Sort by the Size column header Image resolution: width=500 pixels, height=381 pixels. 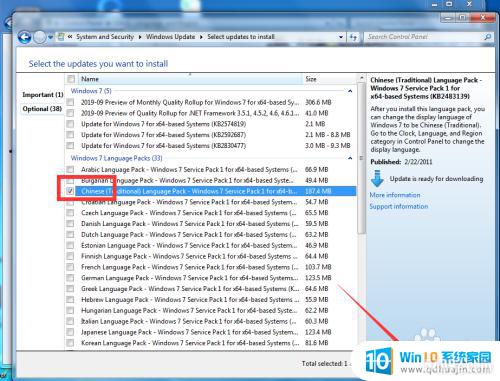point(329,79)
